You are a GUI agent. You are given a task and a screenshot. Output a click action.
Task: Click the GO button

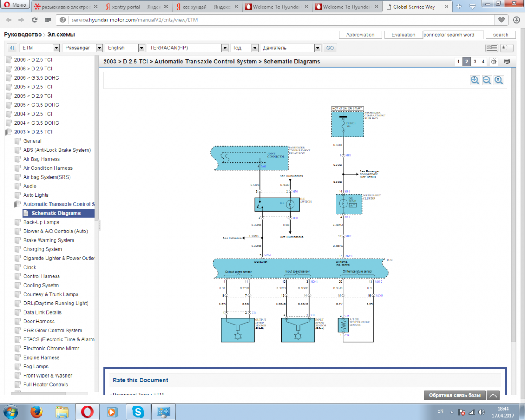[x=330, y=48]
